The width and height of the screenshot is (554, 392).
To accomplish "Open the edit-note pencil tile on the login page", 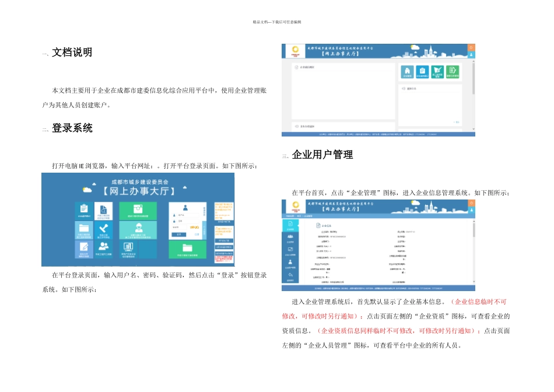I will pyautogui.click(x=84, y=249).
